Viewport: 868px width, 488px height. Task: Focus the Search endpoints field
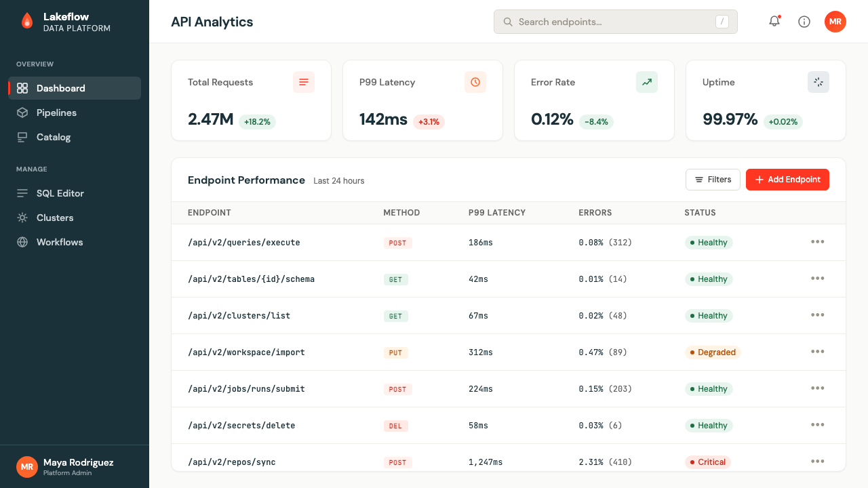tap(616, 22)
